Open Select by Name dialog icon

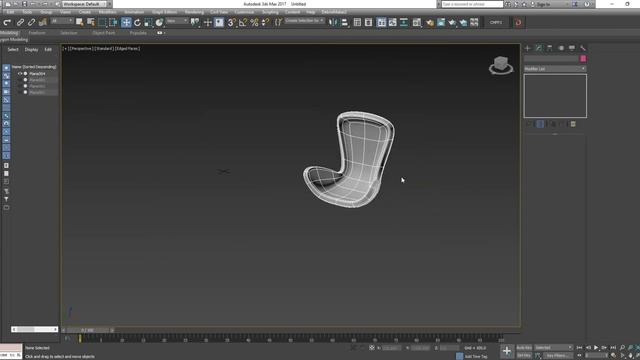click(x=91, y=22)
